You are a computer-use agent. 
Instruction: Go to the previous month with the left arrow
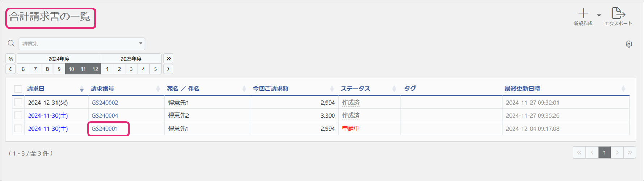pyautogui.click(x=10, y=69)
